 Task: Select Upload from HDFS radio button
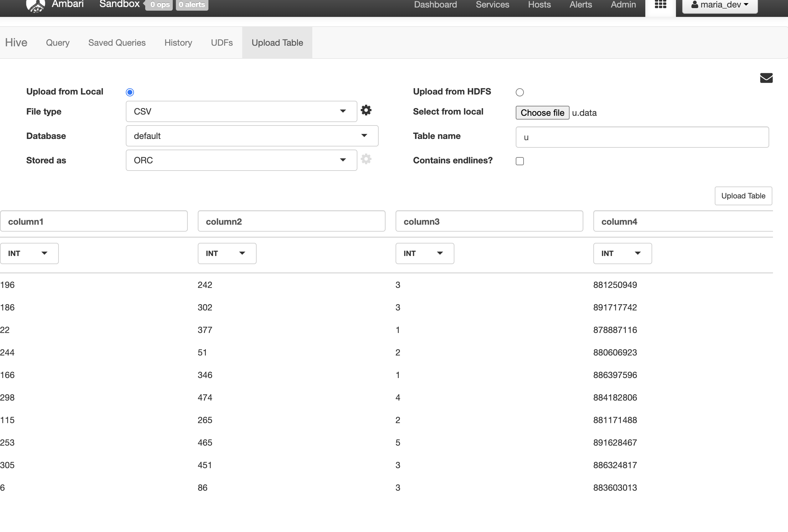[x=519, y=92]
